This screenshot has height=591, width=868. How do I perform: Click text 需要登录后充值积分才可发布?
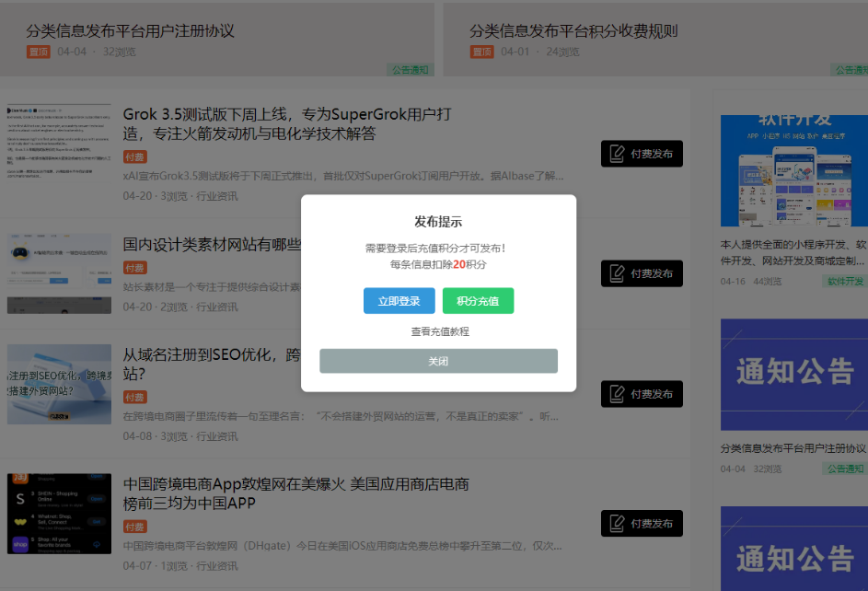tap(435, 249)
